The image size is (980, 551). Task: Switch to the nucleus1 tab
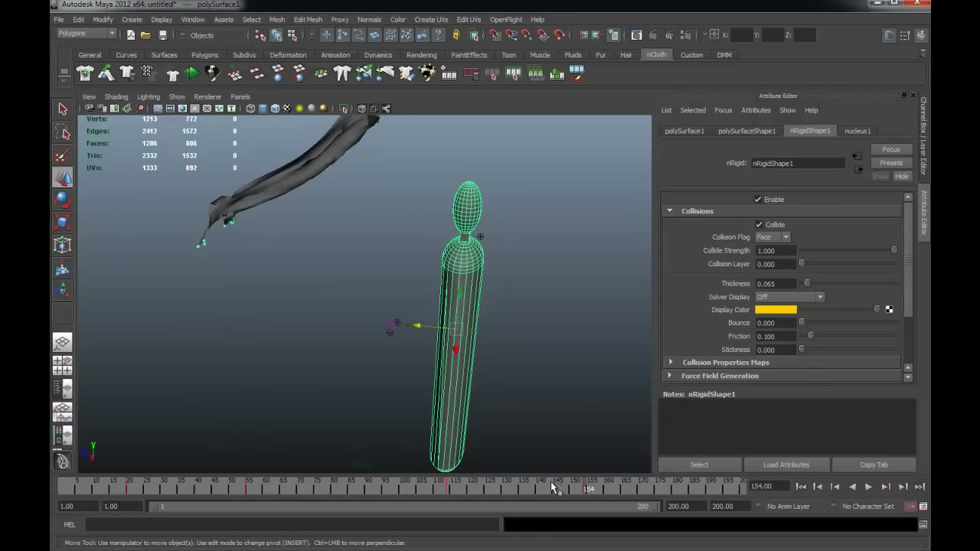tap(857, 131)
